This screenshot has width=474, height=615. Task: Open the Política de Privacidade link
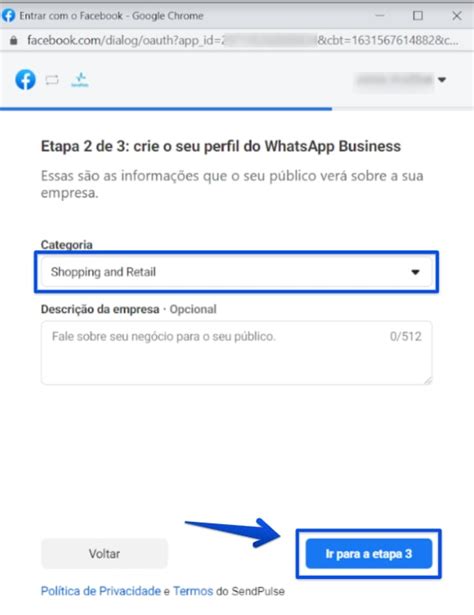[101, 591]
